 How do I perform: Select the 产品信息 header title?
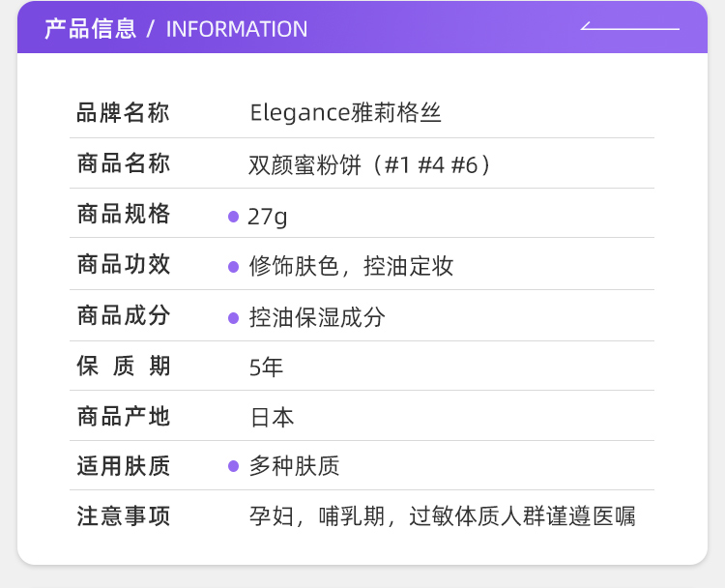coord(91,29)
